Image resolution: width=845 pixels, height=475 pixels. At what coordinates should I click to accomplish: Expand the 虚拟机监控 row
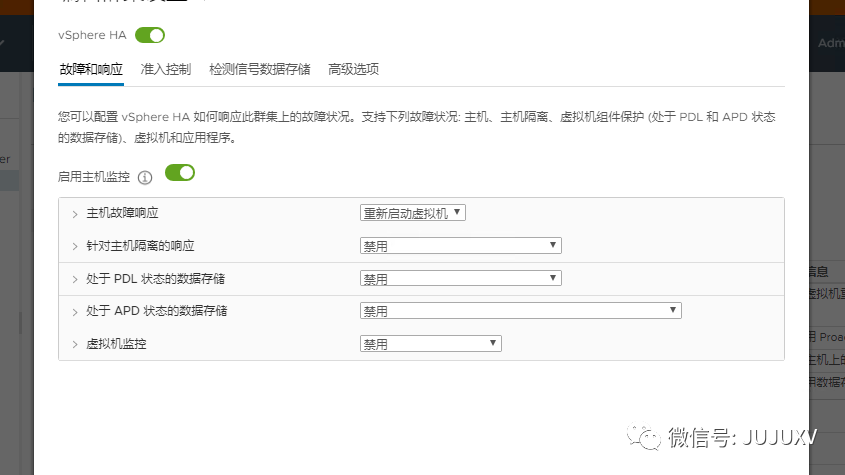point(75,344)
